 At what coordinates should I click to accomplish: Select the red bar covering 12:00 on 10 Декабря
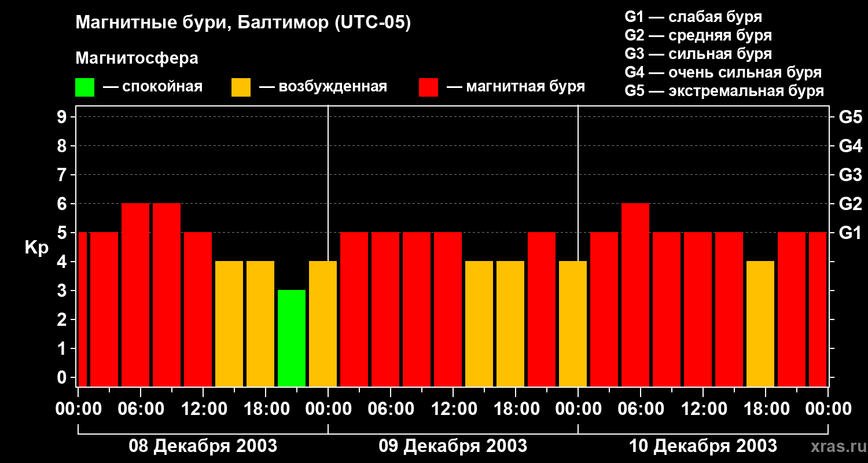698,309
